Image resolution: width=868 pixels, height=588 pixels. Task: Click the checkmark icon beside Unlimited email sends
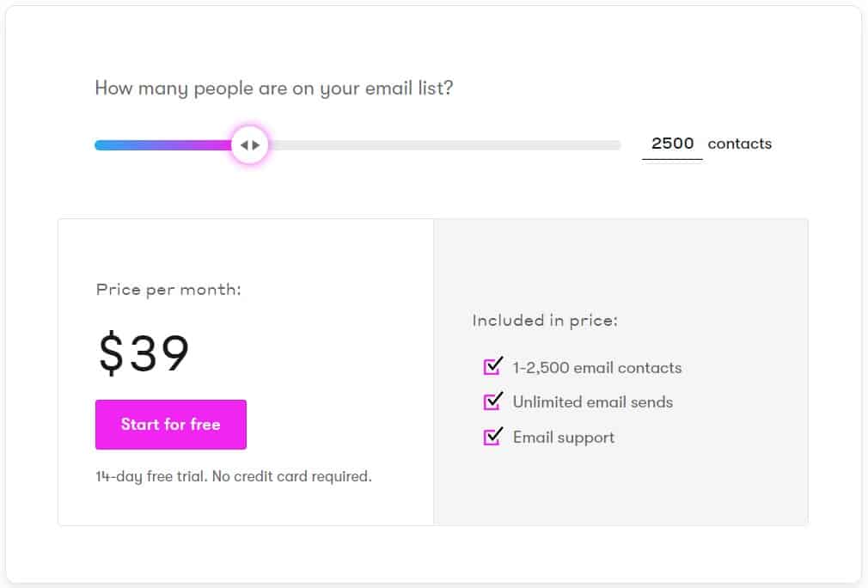[x=492, y=402]
